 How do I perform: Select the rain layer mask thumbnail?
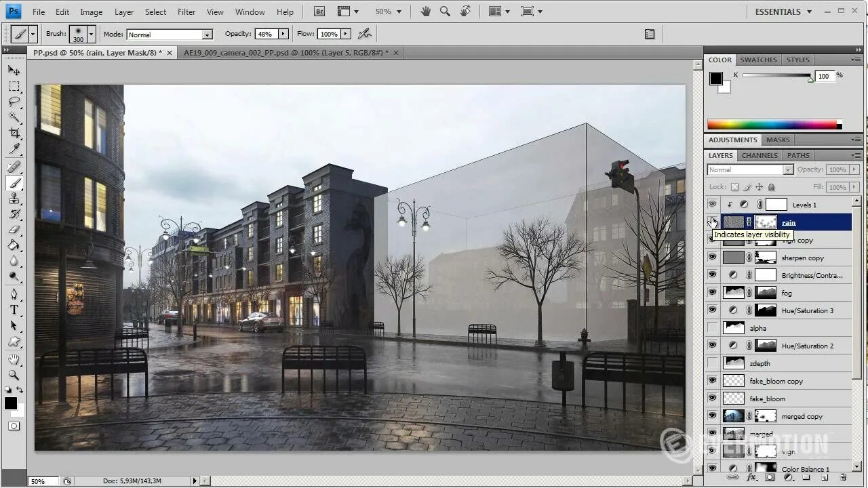coord(766,222)
